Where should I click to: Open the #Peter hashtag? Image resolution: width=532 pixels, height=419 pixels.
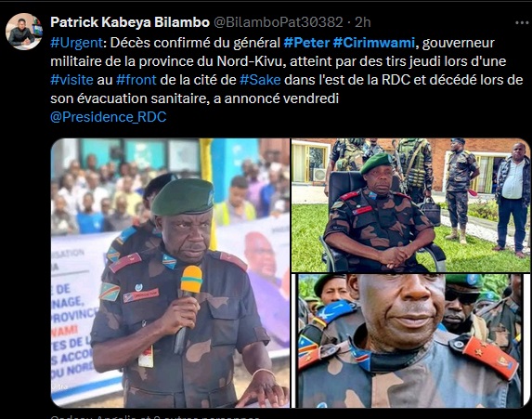(306, 43)
